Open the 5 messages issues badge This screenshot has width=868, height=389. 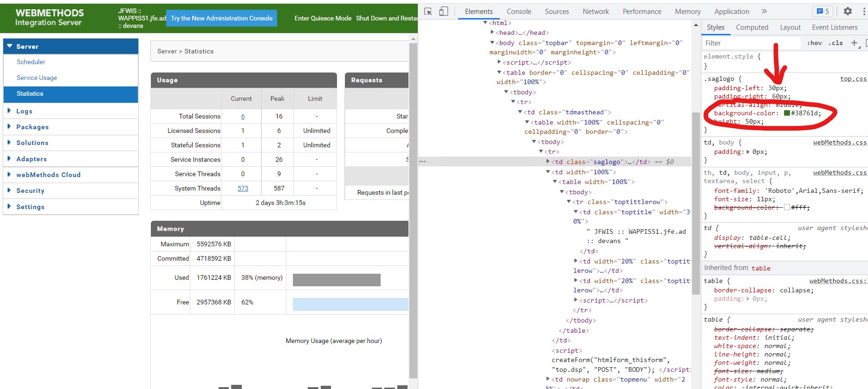pos(823,11)
